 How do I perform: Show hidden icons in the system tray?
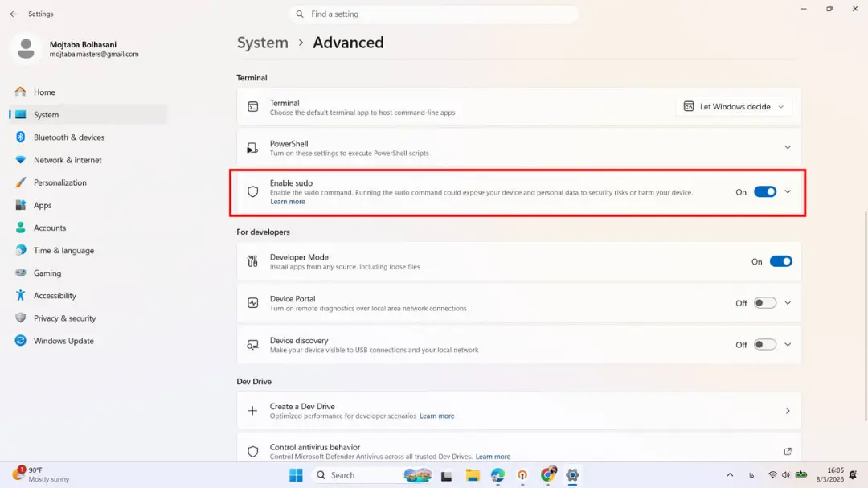[x=730, y=474]
